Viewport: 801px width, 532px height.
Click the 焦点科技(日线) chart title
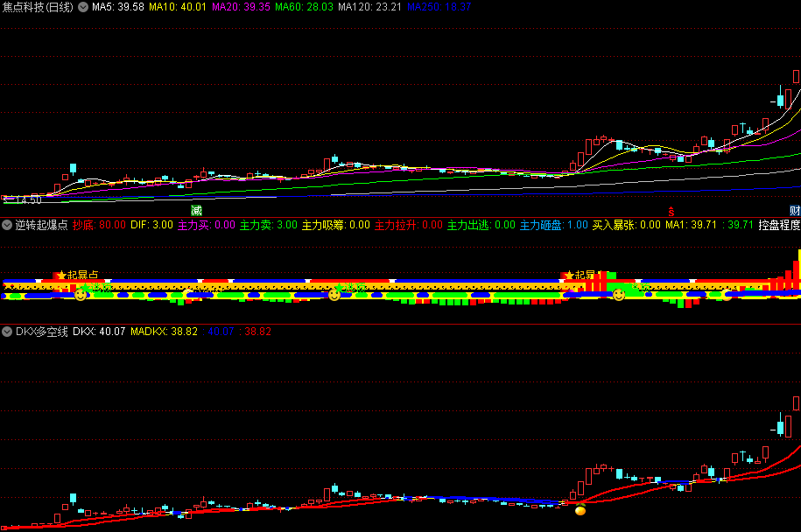coord(38,7)
